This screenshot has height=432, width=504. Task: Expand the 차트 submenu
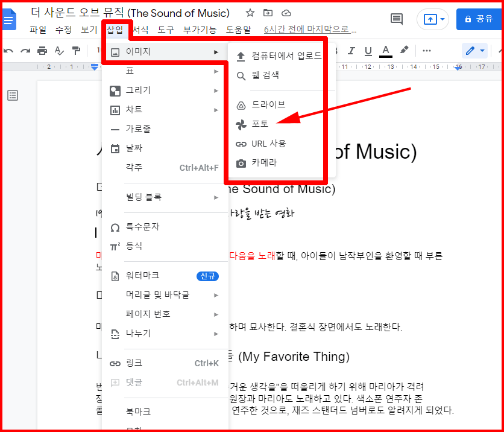point(165,110)
